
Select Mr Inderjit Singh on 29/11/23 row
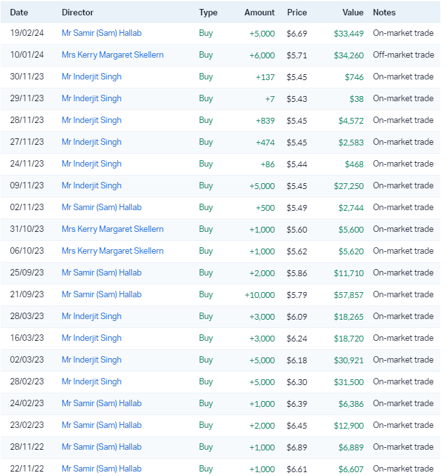pyautogui.click(x=91, y=99)
